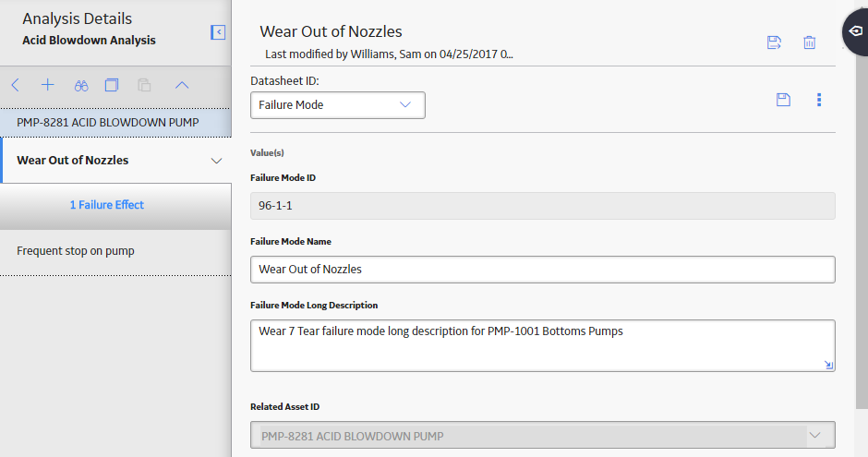Collapse the Analysis Details panel
The image size is (868, 457).
tap(218, 32)
